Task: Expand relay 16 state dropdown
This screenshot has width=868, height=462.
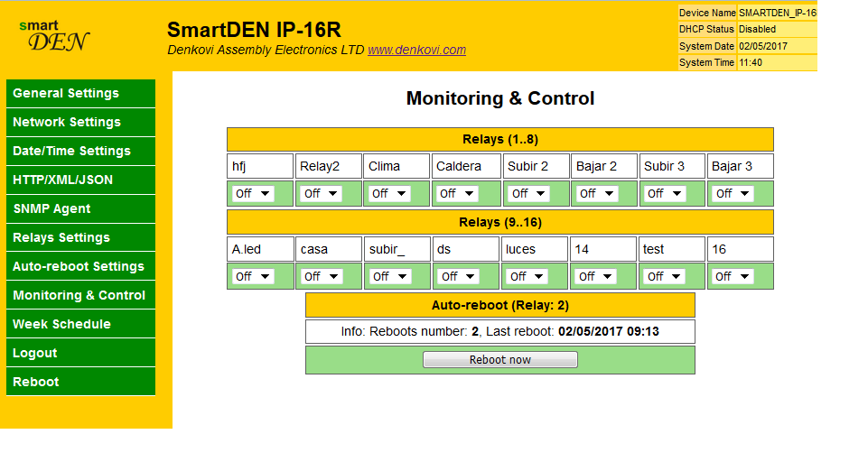Action: coord(733,277)
